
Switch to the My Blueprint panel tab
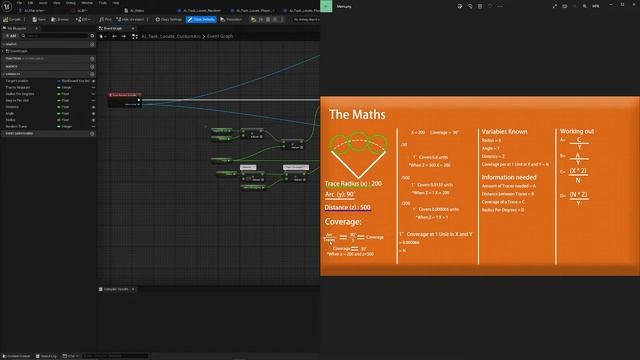[16, 28]
